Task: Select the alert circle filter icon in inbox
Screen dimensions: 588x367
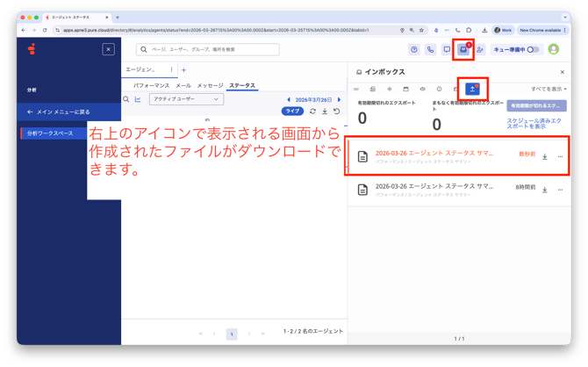Action: coord(439,89)
